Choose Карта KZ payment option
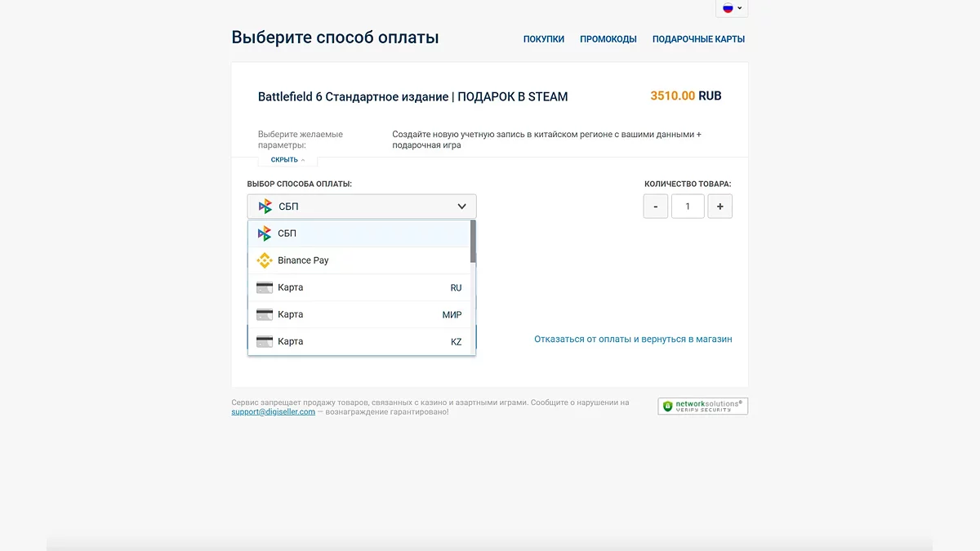980x551 pixels. click(359, 341)
